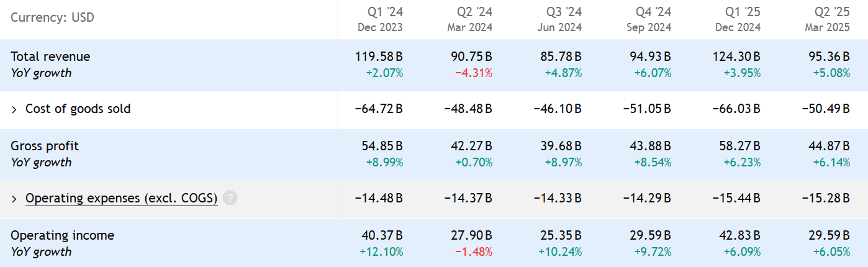The width and height of the screenshot is (868, 267).
Task: Select the −46.10 B cost of goods value
Action: click(557, 109)
